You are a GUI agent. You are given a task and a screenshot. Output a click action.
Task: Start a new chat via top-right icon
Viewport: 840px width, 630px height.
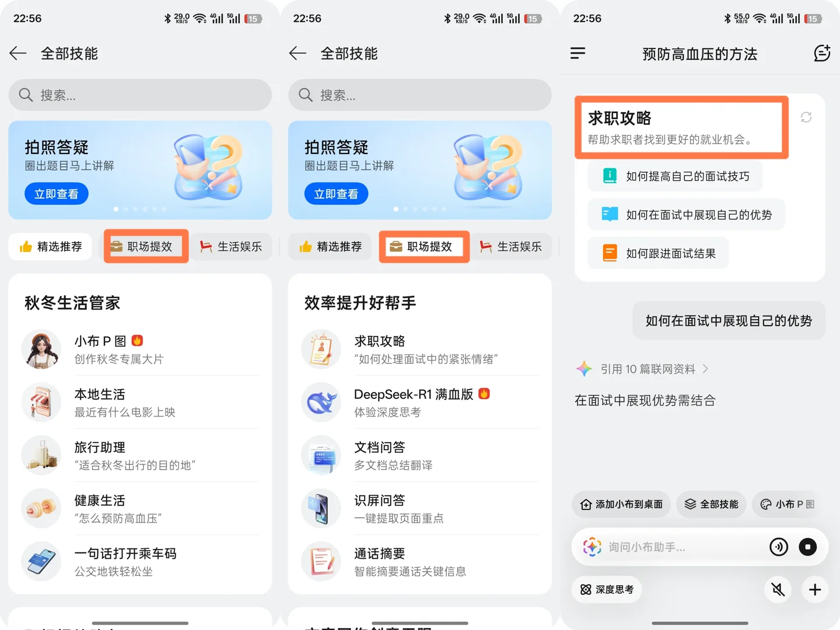[821, 53]
